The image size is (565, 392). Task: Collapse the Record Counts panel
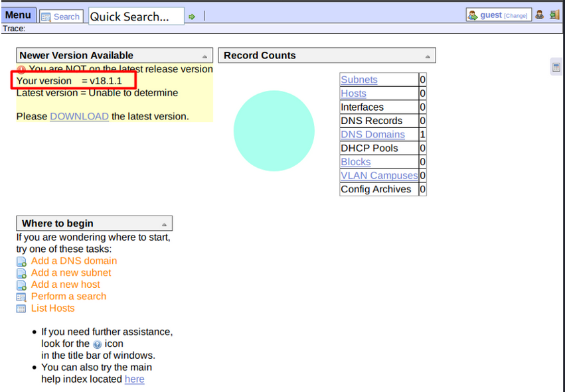pos(428,56)
